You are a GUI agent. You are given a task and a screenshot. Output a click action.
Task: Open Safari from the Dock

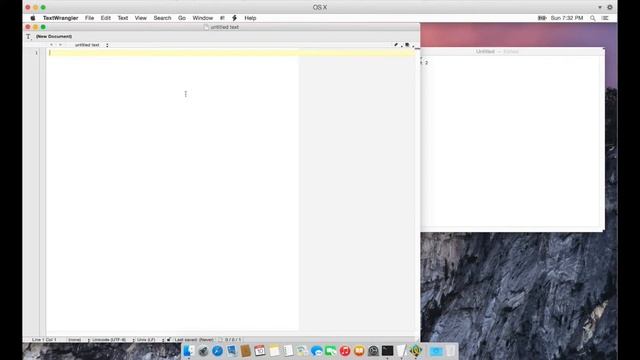[218, 351]
